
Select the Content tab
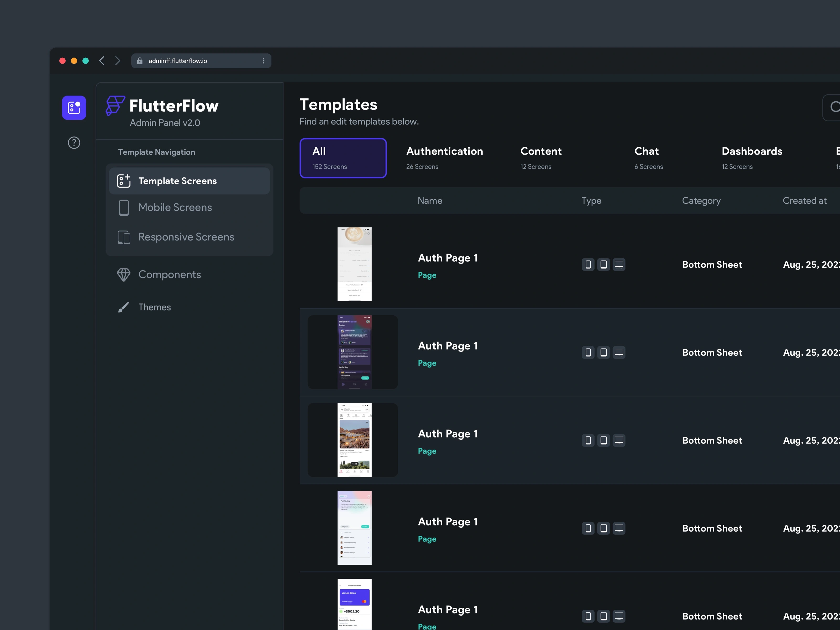click(541, 158)
